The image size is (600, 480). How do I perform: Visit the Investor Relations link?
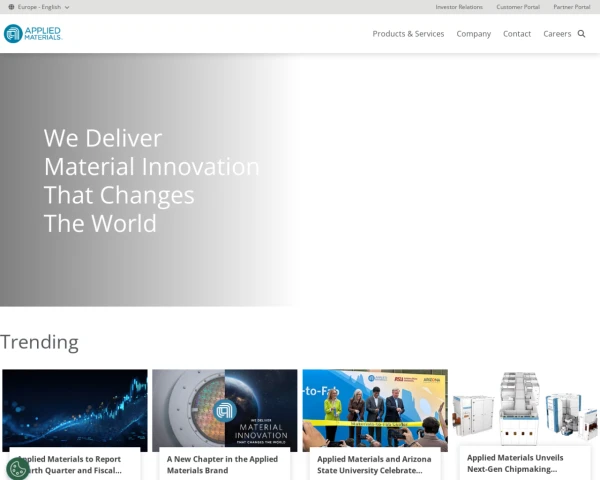459,7
